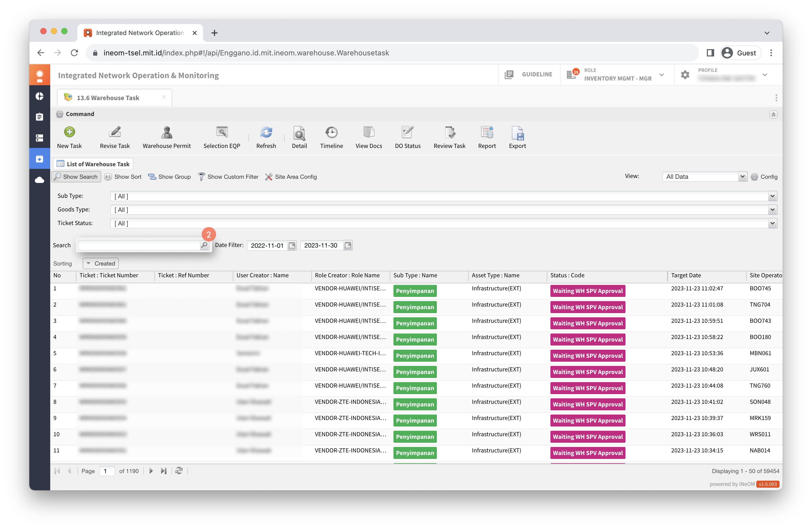Screen dimensions: 812x529
Task: Toggle Show Group option
Action: [170, 177]
